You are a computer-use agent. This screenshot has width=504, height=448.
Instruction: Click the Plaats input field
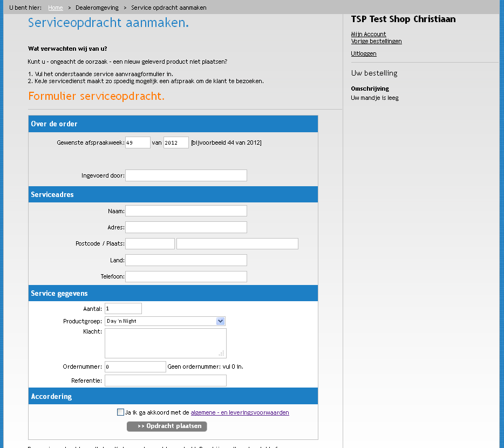point(237,244)
